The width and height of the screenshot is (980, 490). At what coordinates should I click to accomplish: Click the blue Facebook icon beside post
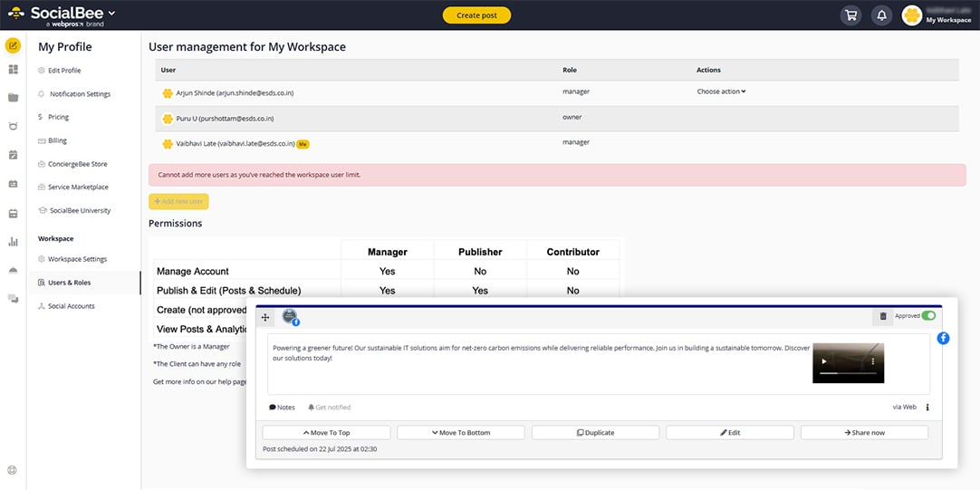point(943,338)
